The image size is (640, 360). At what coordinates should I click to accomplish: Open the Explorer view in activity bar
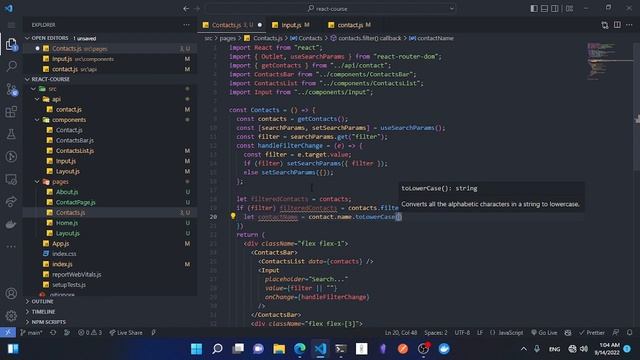pos(11,44)
